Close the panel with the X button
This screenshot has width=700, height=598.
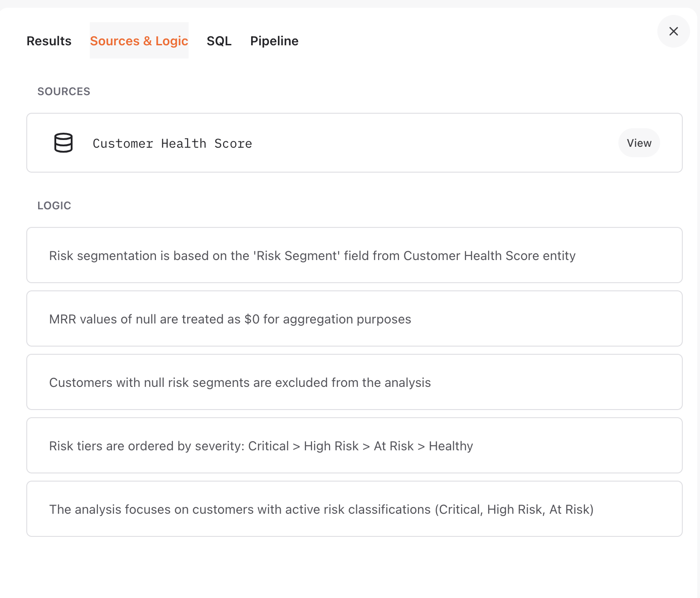(x=674, y=31)
